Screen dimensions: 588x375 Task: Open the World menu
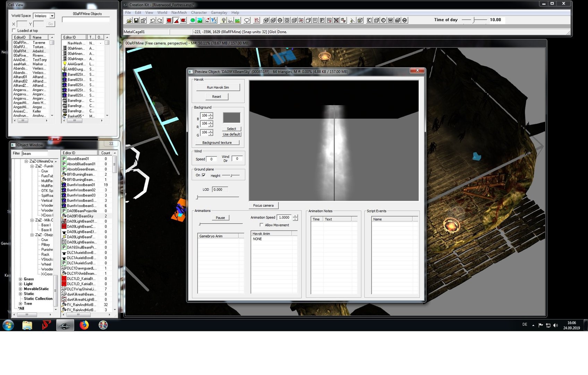point(162,12)
